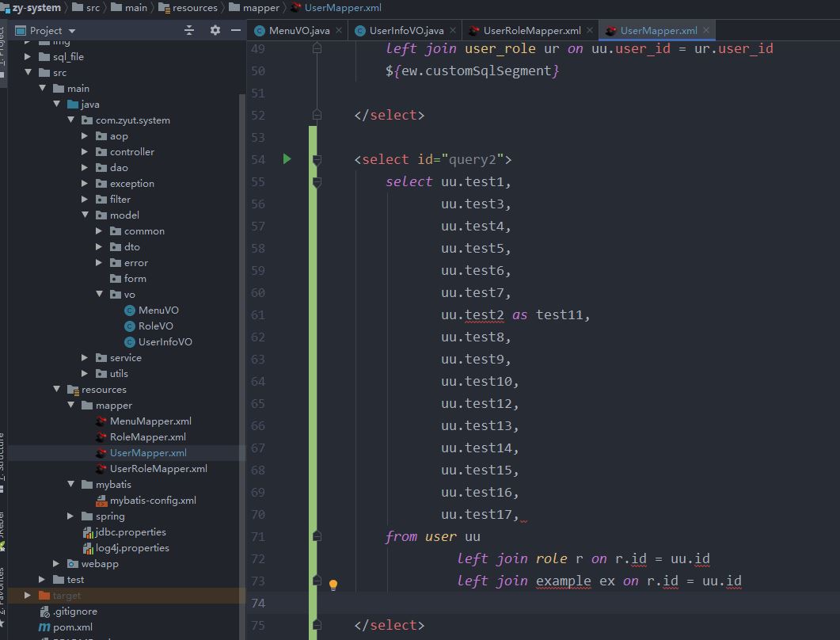Collapse the query2 select tag fold marker
Image resolution: width=840 pixels, height=640 pixels.
point(317,160)
